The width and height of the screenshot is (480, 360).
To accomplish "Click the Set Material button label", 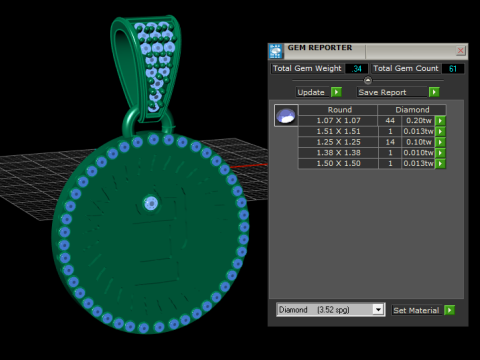I will click(x=416, y=310).
